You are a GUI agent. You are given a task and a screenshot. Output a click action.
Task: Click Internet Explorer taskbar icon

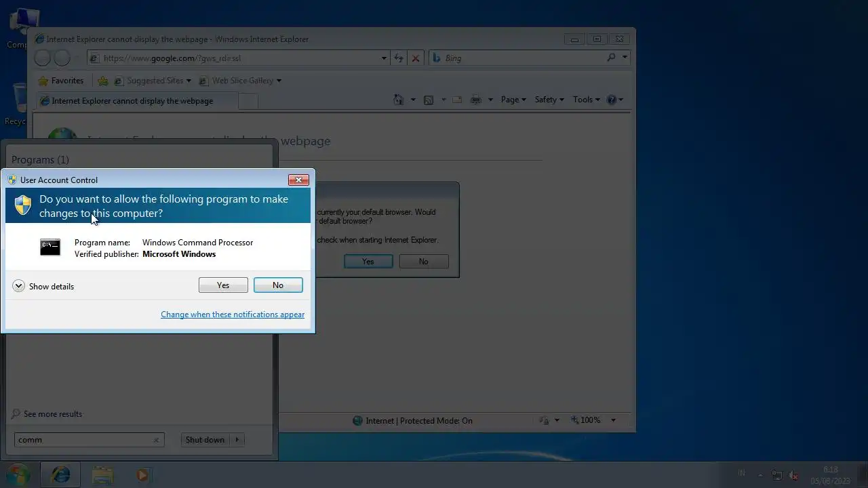(x=61, y=475)
